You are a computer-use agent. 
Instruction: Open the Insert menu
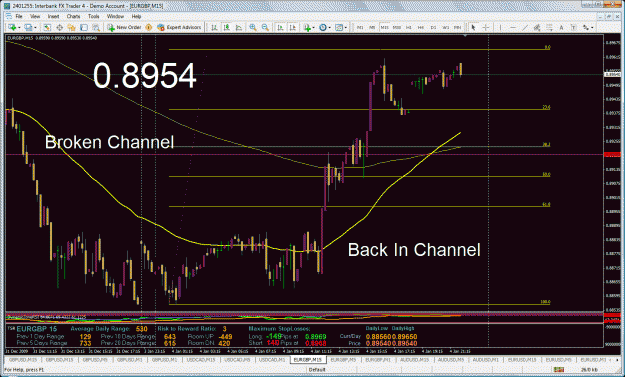[53, 16]
